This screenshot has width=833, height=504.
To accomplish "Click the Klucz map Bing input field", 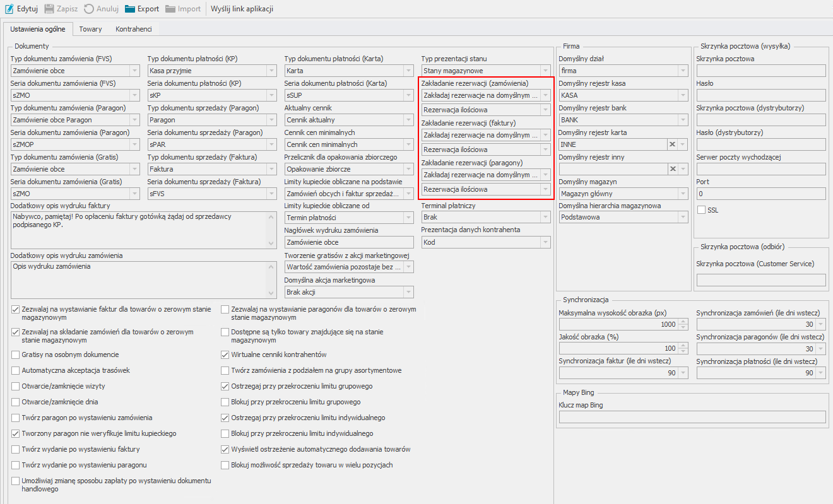I will pos(692,417).
